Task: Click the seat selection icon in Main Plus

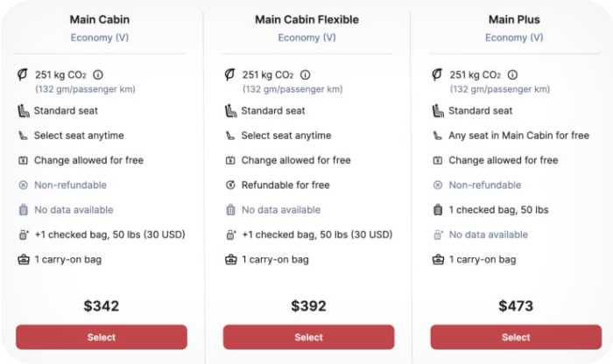Action: pos(438,136)
